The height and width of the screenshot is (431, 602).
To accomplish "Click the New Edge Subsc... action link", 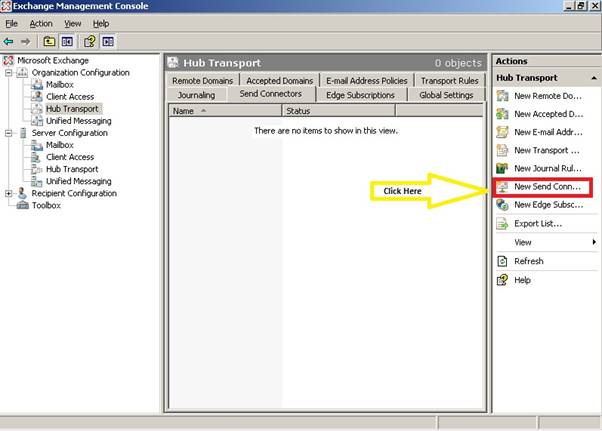I will point(549,205).
